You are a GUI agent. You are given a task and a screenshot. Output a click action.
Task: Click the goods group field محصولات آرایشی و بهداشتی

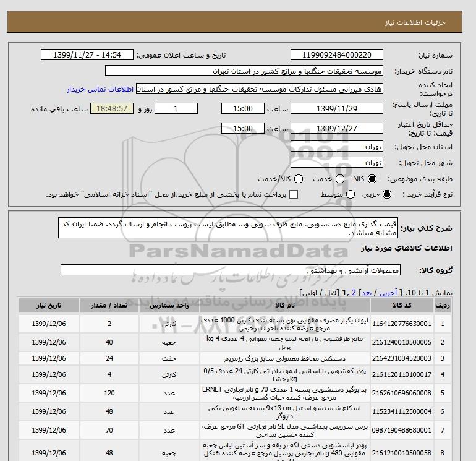231,270
